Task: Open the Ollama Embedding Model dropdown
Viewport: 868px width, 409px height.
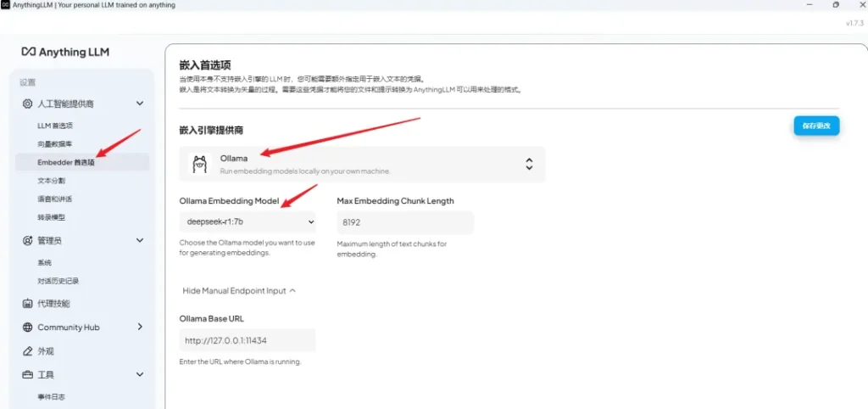Action: (248, 222)
